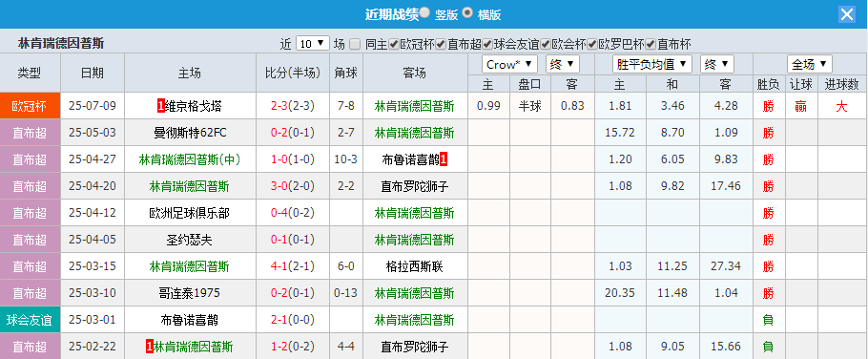Click the 角球 column header
Image resolution: width=868 pixels, height=359 pixels.
(x=346, y=74)
